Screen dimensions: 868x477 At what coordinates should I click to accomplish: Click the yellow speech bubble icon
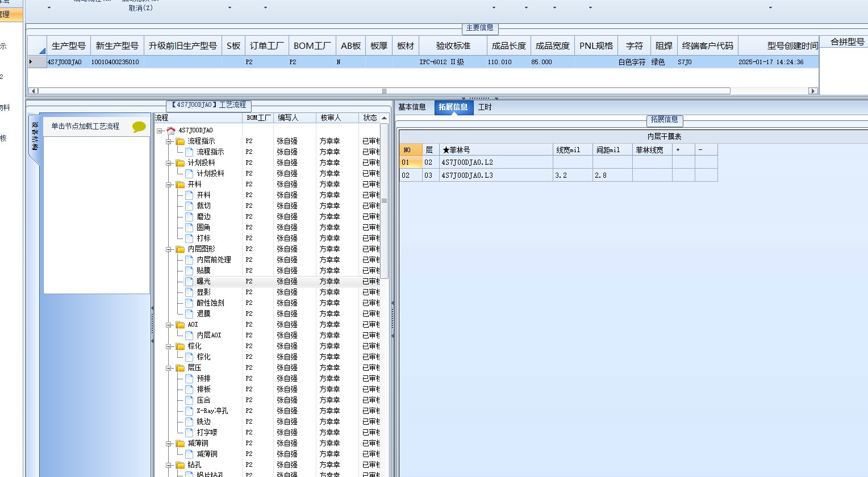[x=139, y=127]
